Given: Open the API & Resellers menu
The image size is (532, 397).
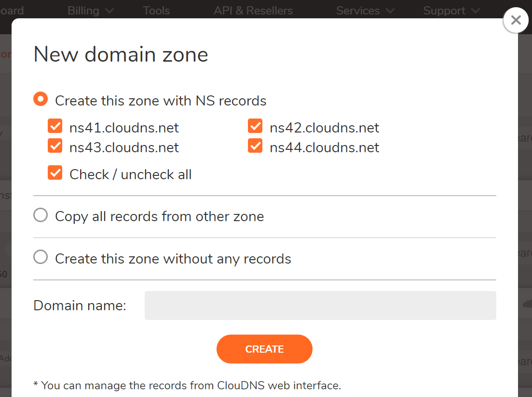Looking at the screenshot, I should coord(253,11).
